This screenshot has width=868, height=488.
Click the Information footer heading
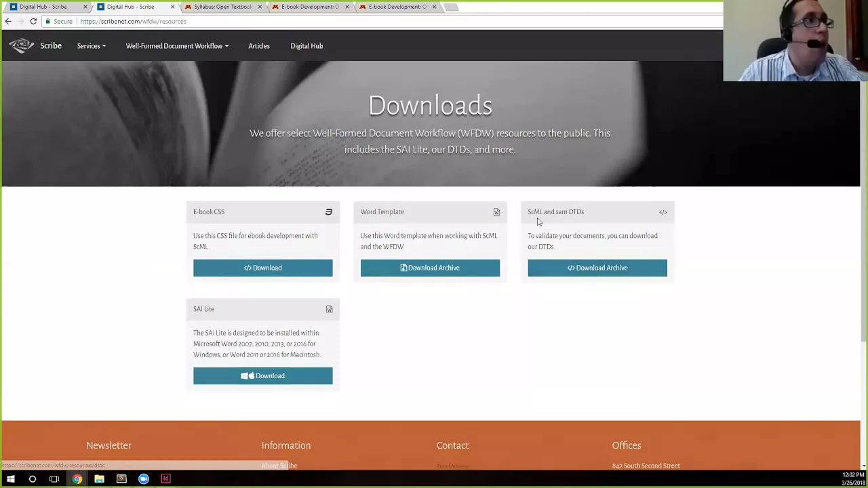coord(286,445)
